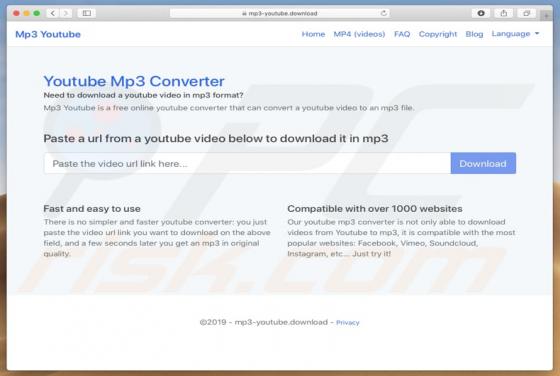The height and width of the screenshot is (376, 560).
Task: Open the FAQ nav item
Action: (x=402, y=34)
